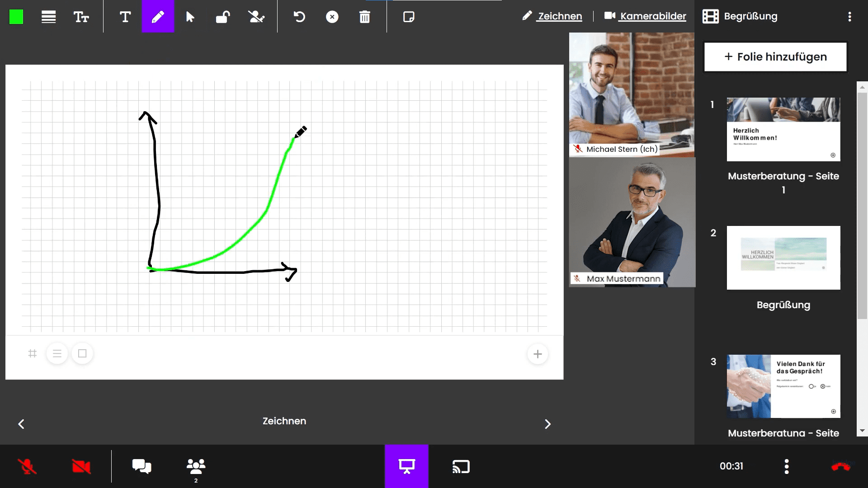Screen dimensions: 868x488
Task: Select slide 3 Vielen Dank thumbnail
Action: 783,386
